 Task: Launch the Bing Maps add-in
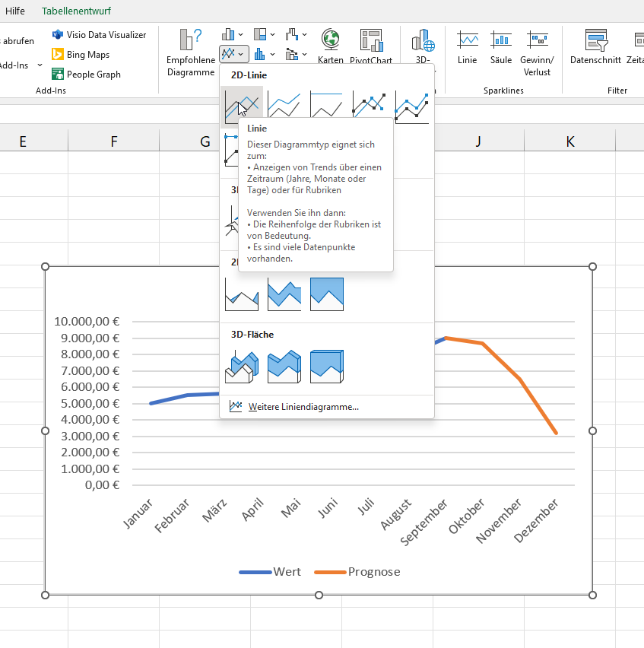click(x=81, y=55)
